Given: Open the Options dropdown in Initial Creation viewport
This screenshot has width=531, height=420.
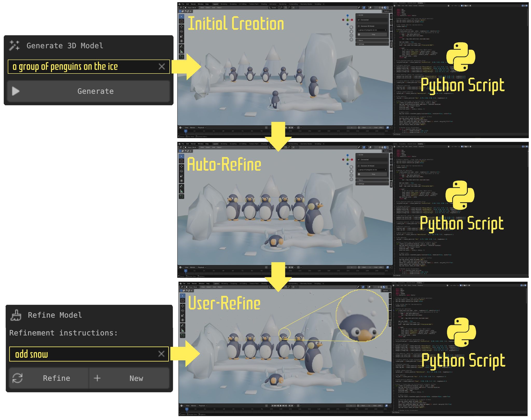Looking at the screenshot, I should click(387, 11).
